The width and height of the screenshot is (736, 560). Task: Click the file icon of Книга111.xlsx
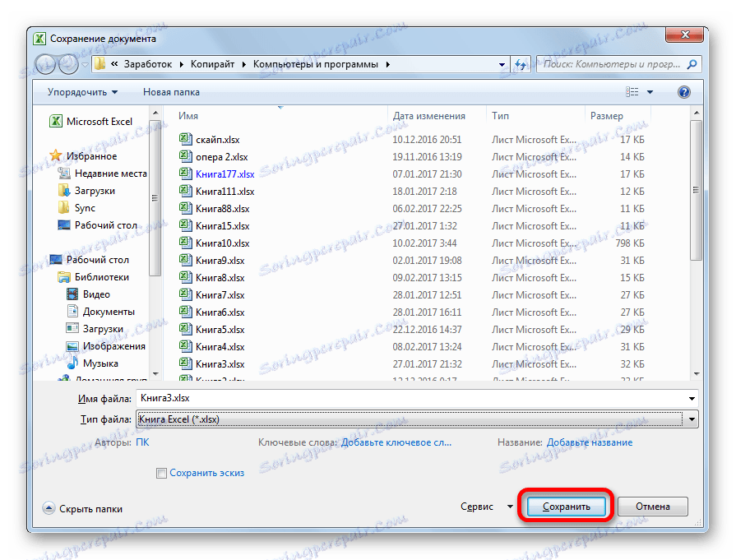point(185,191)
